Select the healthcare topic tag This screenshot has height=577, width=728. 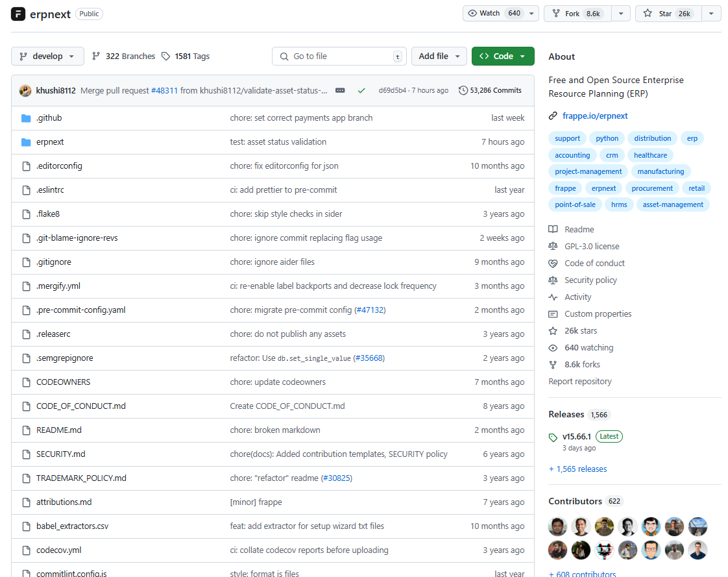tap(650, 155)
